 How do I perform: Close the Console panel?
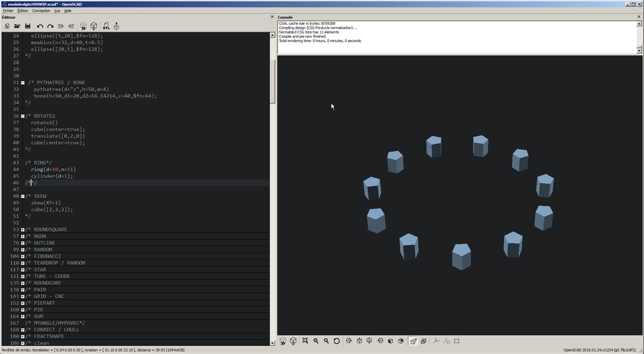pos(639,17)
